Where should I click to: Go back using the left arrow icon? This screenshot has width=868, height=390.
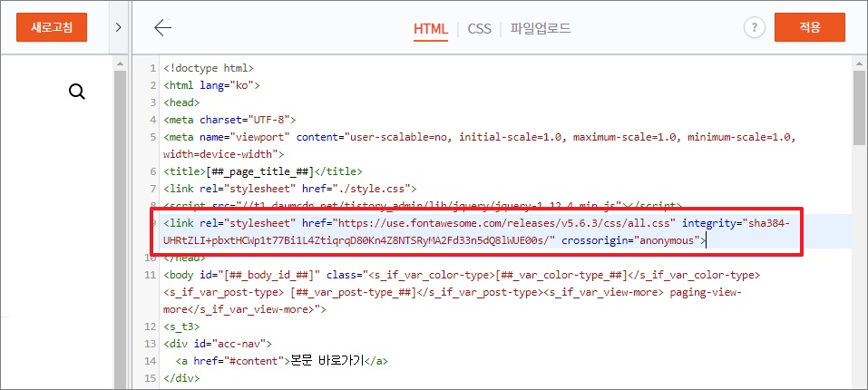click(x=162, y=27)
